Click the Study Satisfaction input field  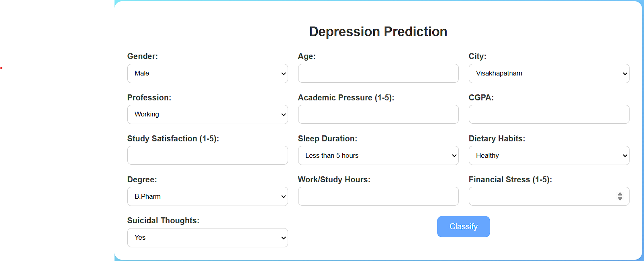[207, 155]
